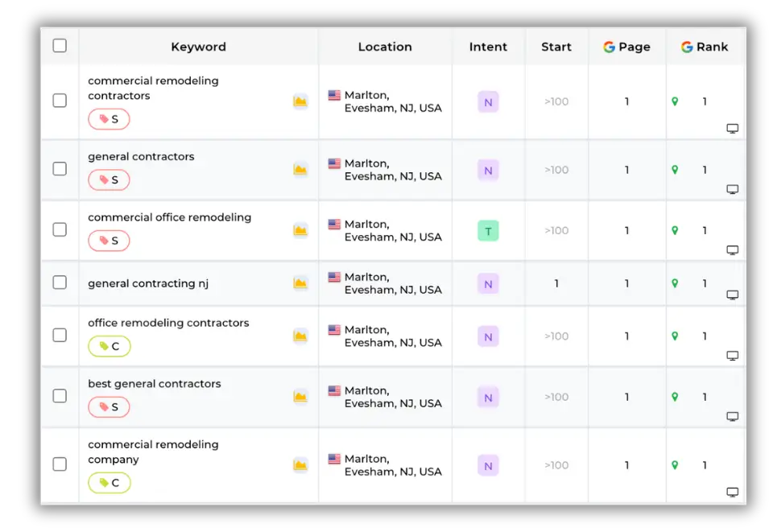Click the desktop device icon in the "general contracting nj" row
The image size is (773, 532).
pos(732,295)
